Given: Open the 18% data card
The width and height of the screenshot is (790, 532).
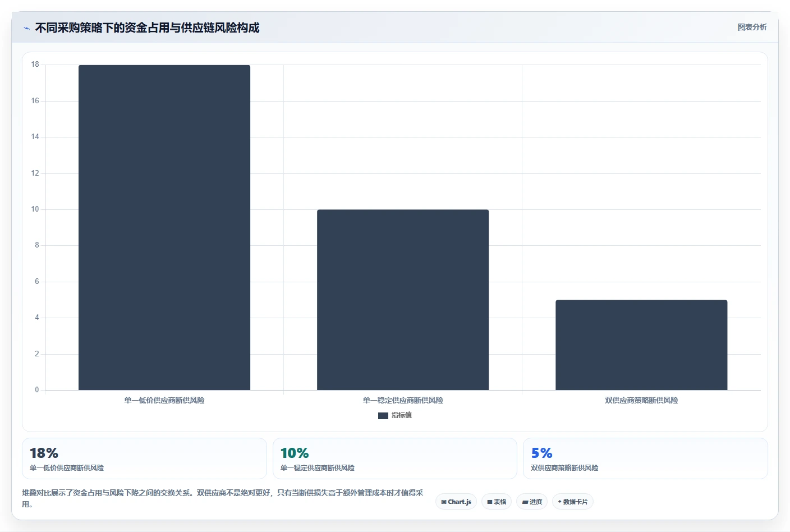Looking at the screenshot, I should [x=144, y=458].
